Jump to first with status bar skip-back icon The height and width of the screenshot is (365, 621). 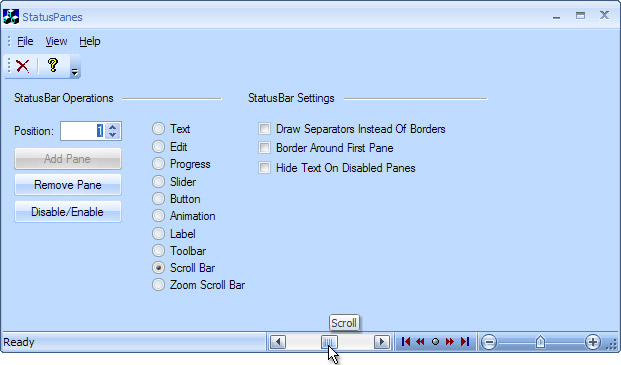coord(406,342)
